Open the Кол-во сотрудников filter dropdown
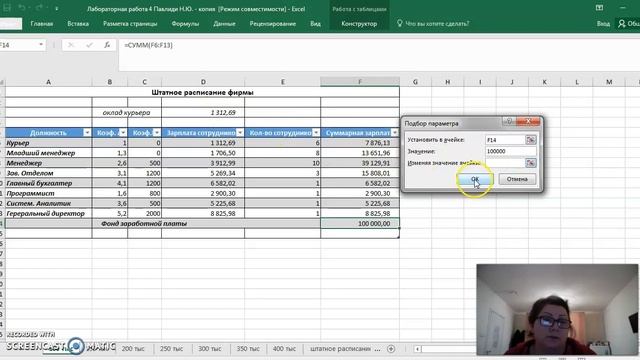Screen dimensions: 640x360 tap(316, 133)
